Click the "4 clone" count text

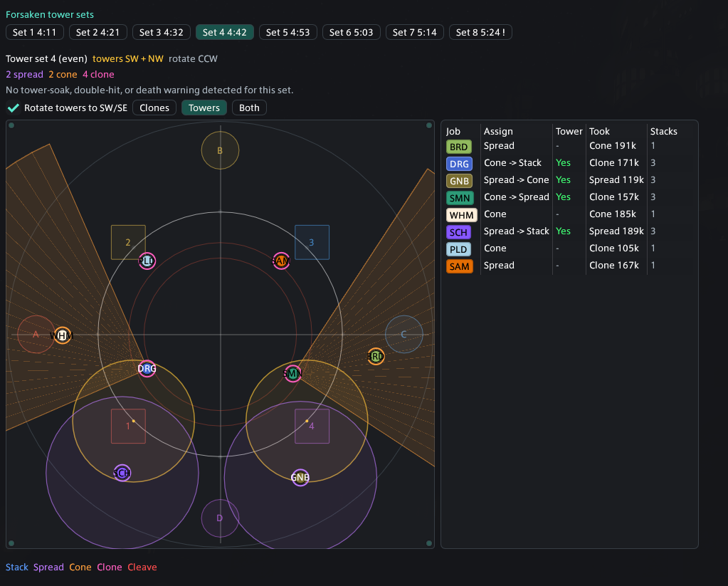98,74
